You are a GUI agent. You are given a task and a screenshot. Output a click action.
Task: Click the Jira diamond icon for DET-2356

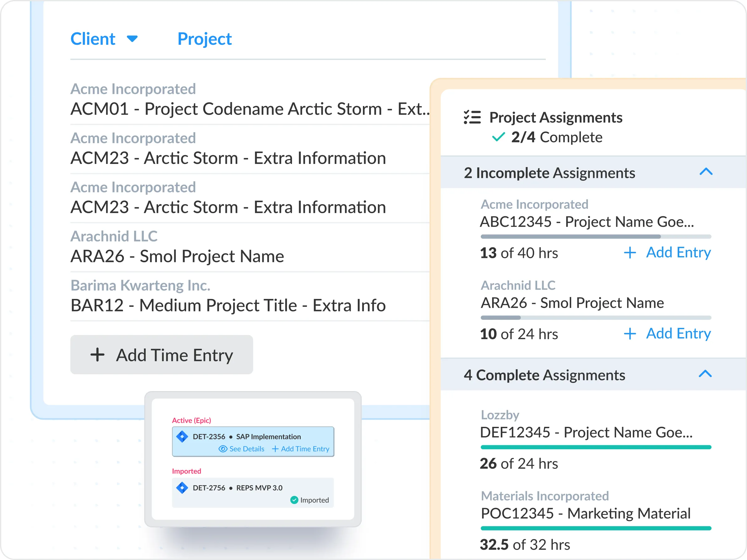pos(182,436)
